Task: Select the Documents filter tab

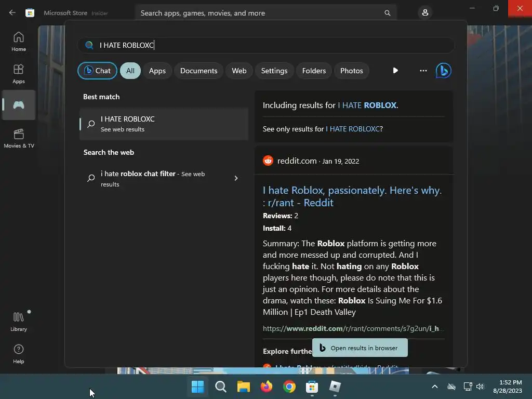Action: (198, 71)
